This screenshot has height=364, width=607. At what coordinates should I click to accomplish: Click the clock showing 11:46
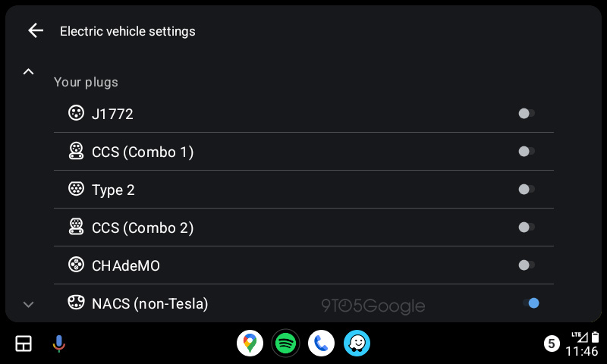582,351
